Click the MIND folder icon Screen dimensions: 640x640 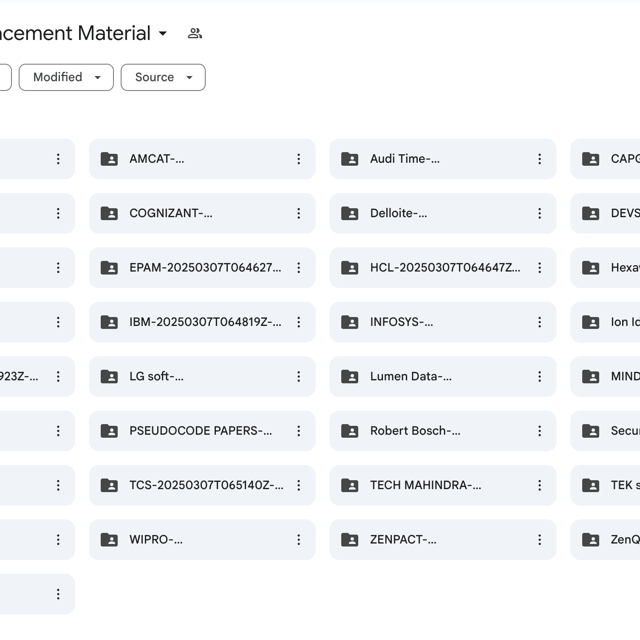click(x=591, y=376)
